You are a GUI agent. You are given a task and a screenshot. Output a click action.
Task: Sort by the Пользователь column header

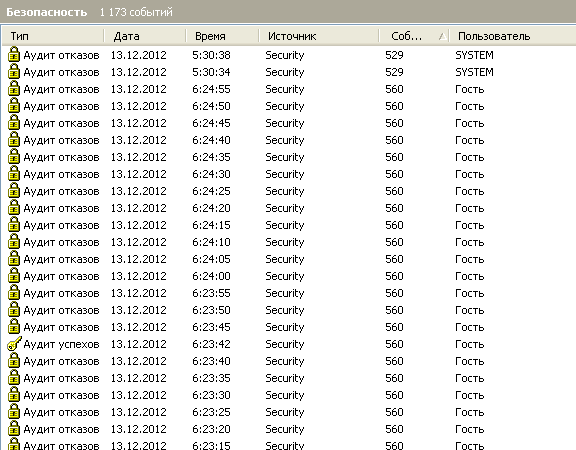[x=513, y=36]
